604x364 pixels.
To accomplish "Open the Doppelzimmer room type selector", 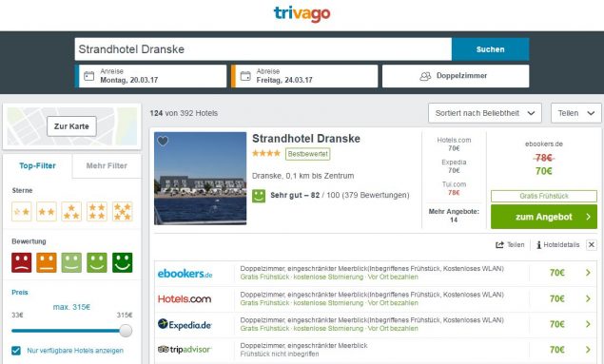I will pyautogui.click(x=456, y=76).
